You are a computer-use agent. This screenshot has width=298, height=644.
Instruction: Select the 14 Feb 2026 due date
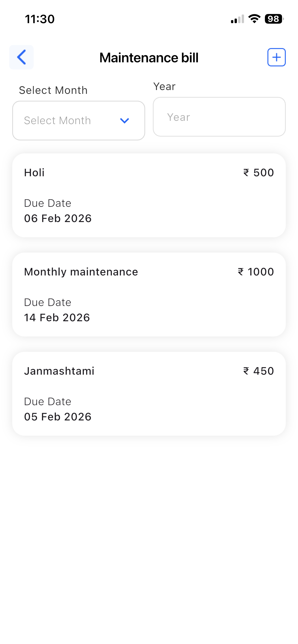[57, 318]
